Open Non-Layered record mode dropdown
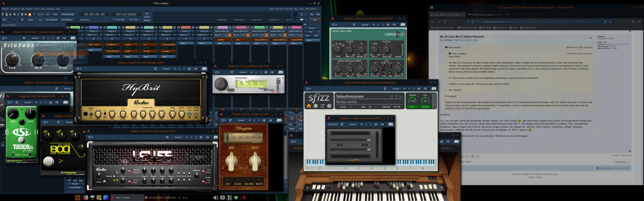 [52, 20]
